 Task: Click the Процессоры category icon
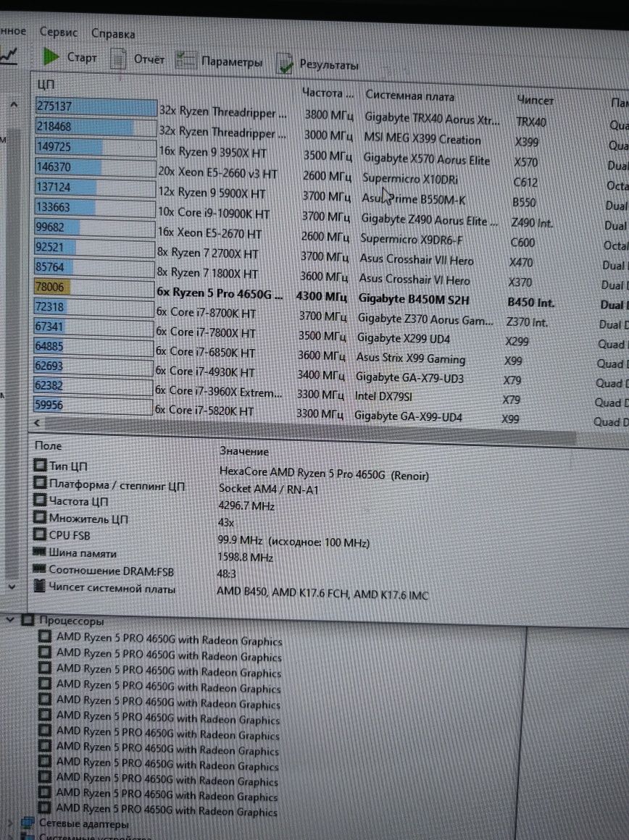28,620
